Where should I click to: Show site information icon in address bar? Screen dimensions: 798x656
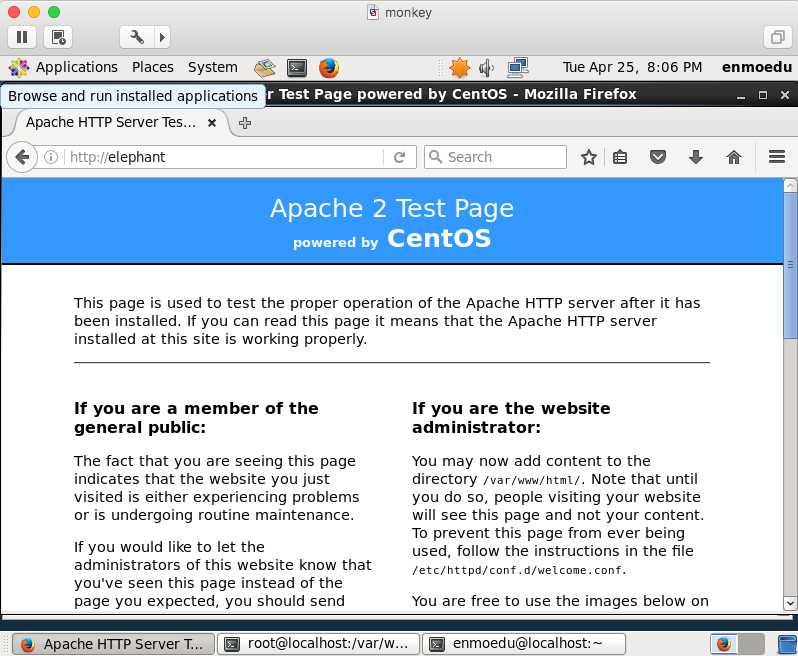pyautogui.click(x=51, y=157)
